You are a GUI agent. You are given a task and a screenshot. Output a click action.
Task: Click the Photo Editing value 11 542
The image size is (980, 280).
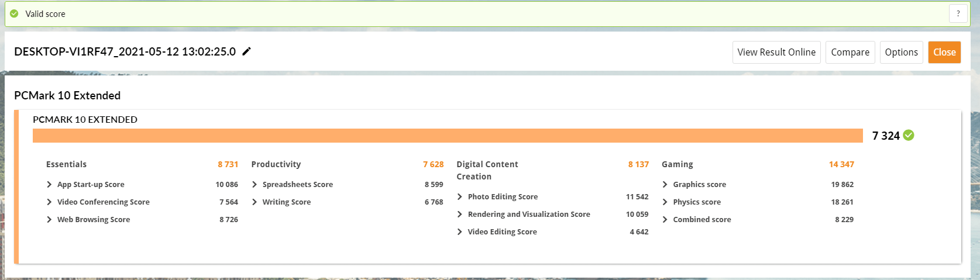click(x=637, y=196)
